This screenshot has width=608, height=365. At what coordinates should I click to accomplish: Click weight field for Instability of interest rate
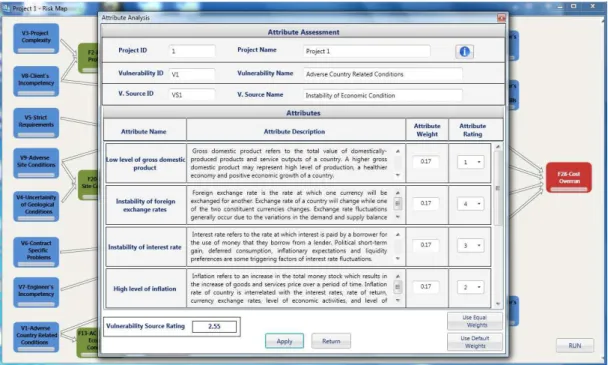tap(426, 245)
